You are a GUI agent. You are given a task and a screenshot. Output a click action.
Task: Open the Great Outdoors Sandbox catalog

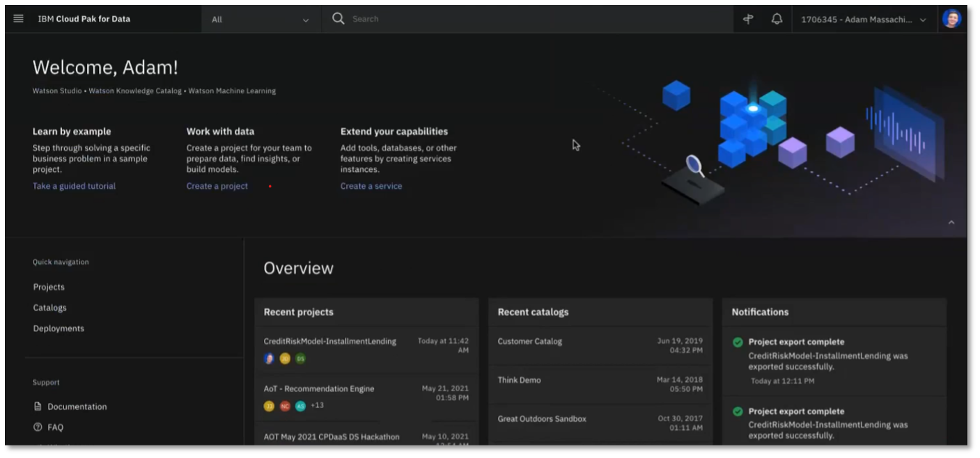(542, 419)
